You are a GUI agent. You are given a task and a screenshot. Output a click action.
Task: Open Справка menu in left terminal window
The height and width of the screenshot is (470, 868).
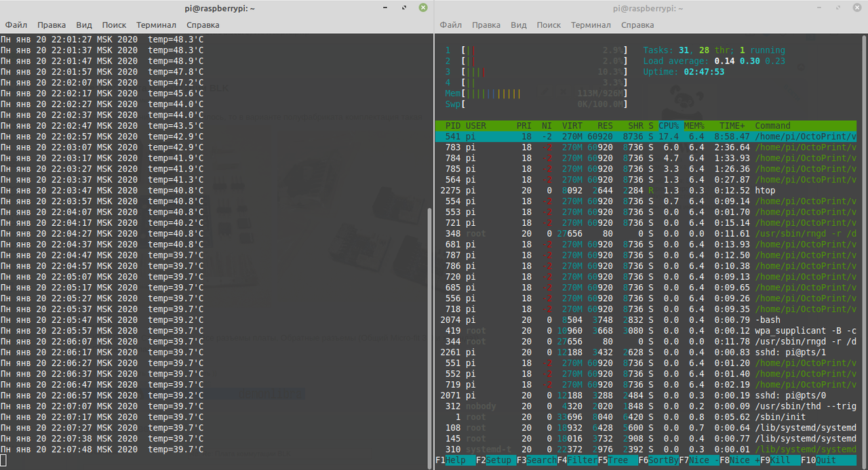click(x=203, y=24)
